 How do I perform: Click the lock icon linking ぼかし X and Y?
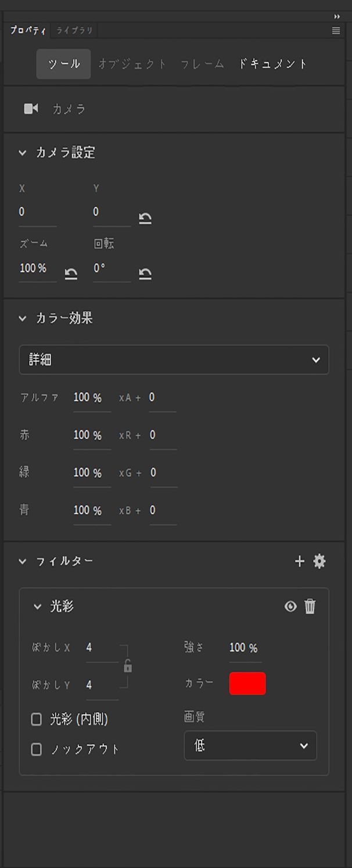point(127,667)
